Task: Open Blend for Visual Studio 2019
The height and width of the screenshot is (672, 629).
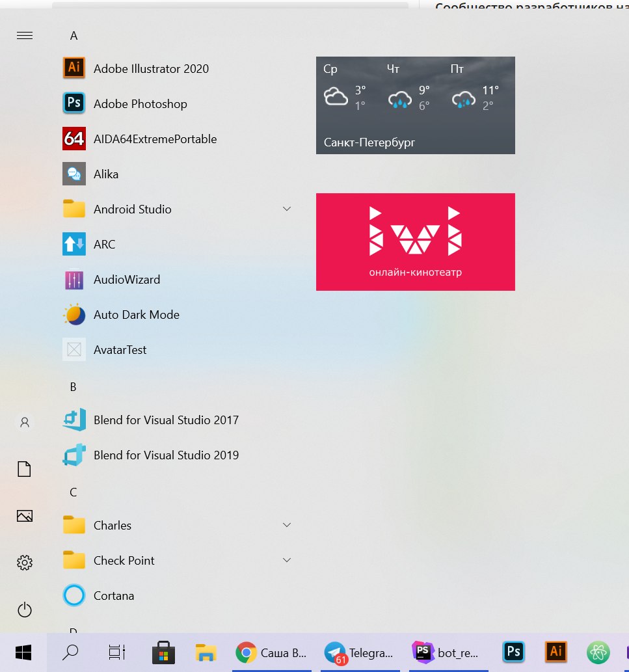Action: 178,455
